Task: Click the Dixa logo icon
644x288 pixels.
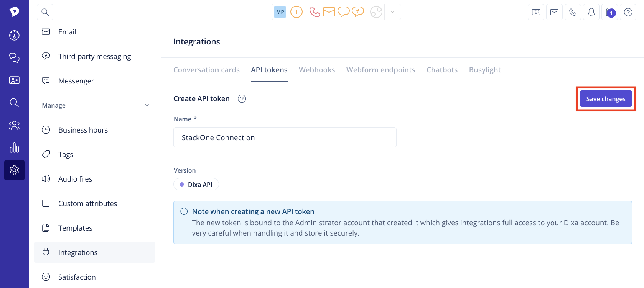Action: click(x=14, y=12)
